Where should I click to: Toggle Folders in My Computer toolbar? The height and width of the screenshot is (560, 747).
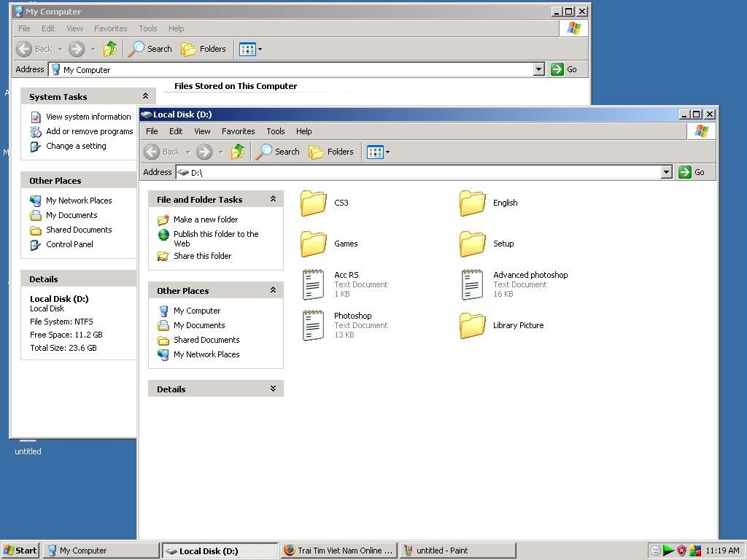(204, 49)
